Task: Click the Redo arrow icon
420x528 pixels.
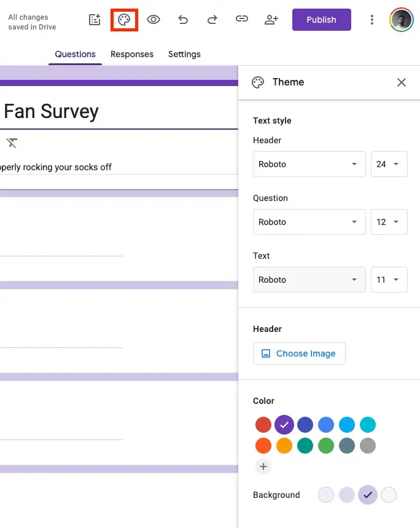Action: (x=212, y=19)
